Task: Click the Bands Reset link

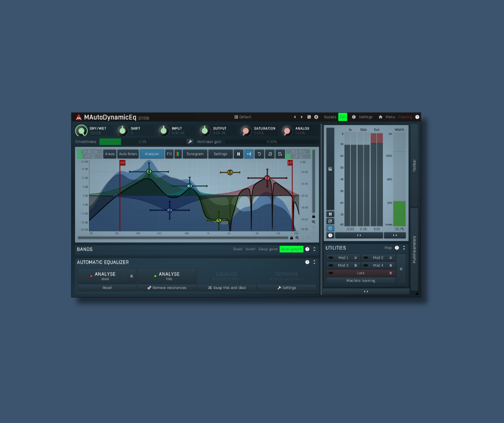Action: tap(238, 249)
